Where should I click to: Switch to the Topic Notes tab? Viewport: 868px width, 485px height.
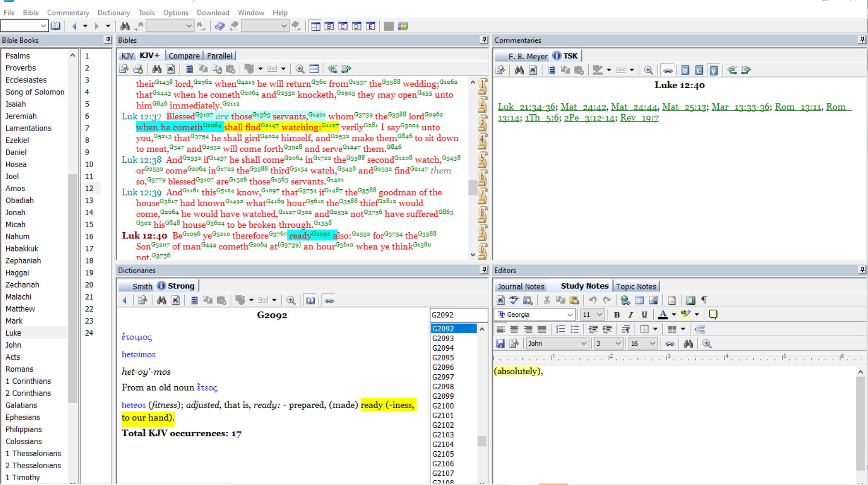pyautogui.click(x=635, y=286)
